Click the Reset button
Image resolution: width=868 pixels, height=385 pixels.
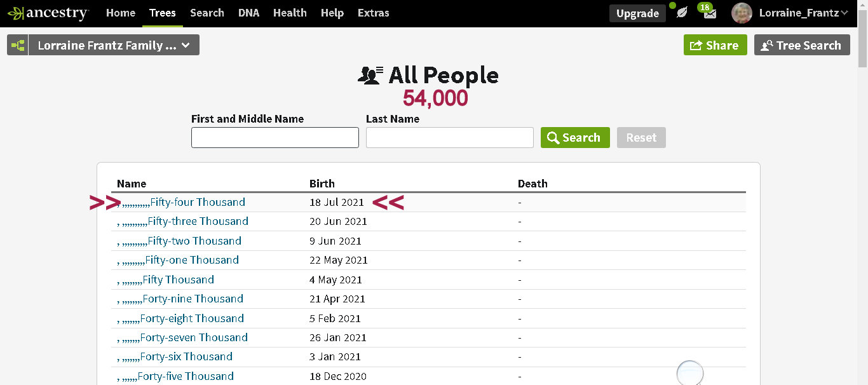click(x=641, y=138)
